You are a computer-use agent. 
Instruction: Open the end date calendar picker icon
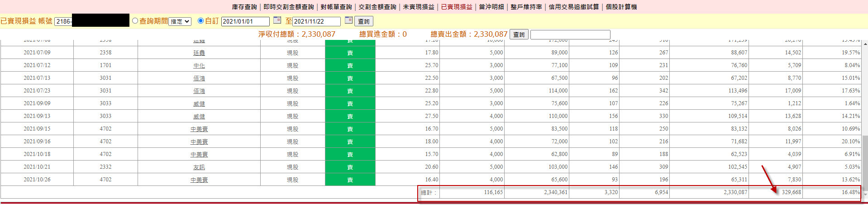tap(348, 20)
